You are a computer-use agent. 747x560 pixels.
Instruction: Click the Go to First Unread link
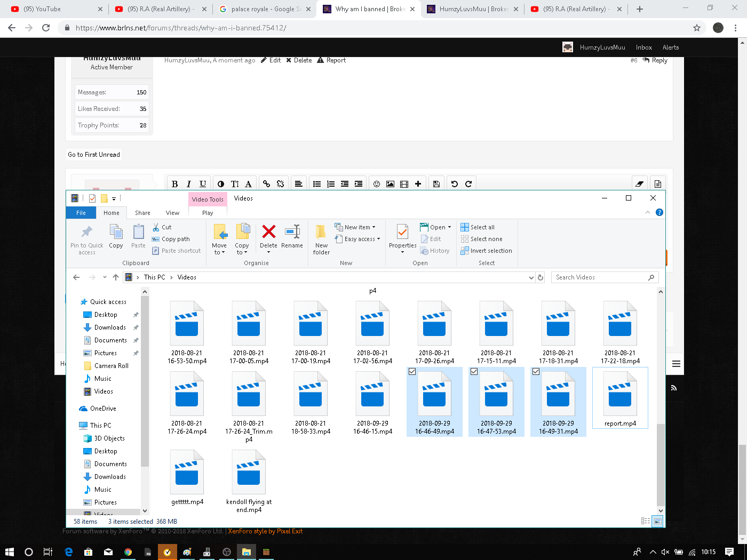pos(94,155)
